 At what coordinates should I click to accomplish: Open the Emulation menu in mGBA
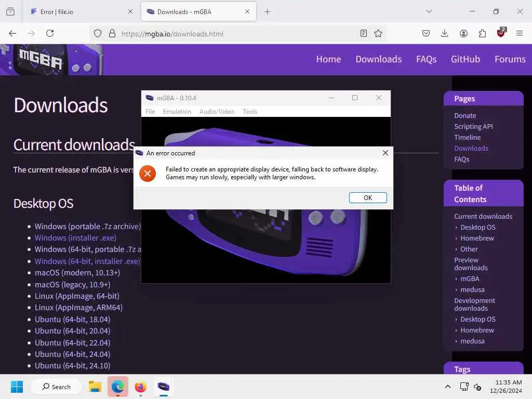click(x=177, y=112)
